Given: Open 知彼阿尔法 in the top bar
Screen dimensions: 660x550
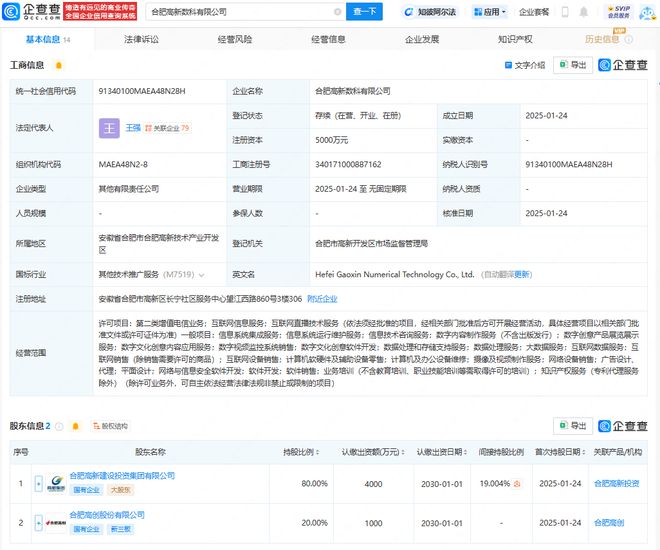Looking at the screenshot, I should 430,12.
